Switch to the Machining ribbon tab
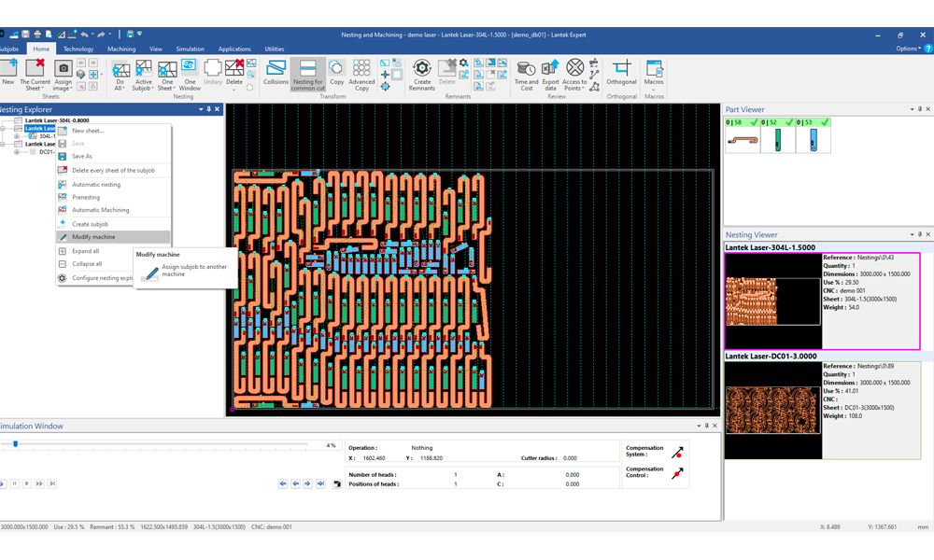Screen dimensions: 934x560 pyautogui.click(x=121, y=49)
